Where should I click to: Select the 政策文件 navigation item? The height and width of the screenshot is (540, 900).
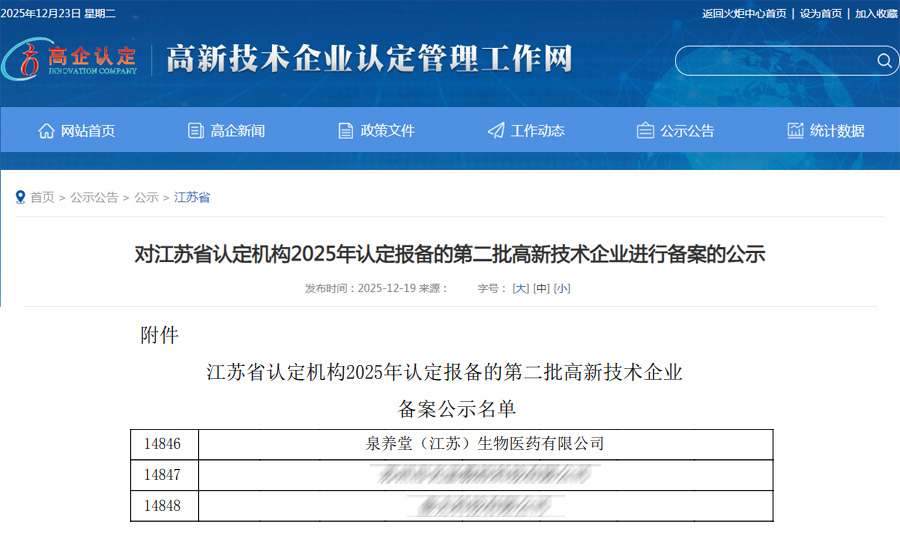(x=387, y=131)
